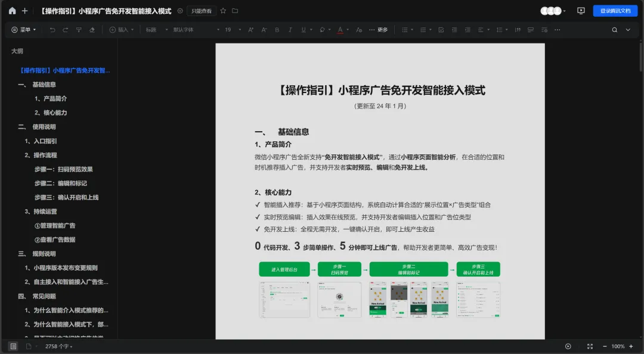Toggle the outline panel icon in status bar
Viewport: 644px width, 354px height.
click(13, 346)
